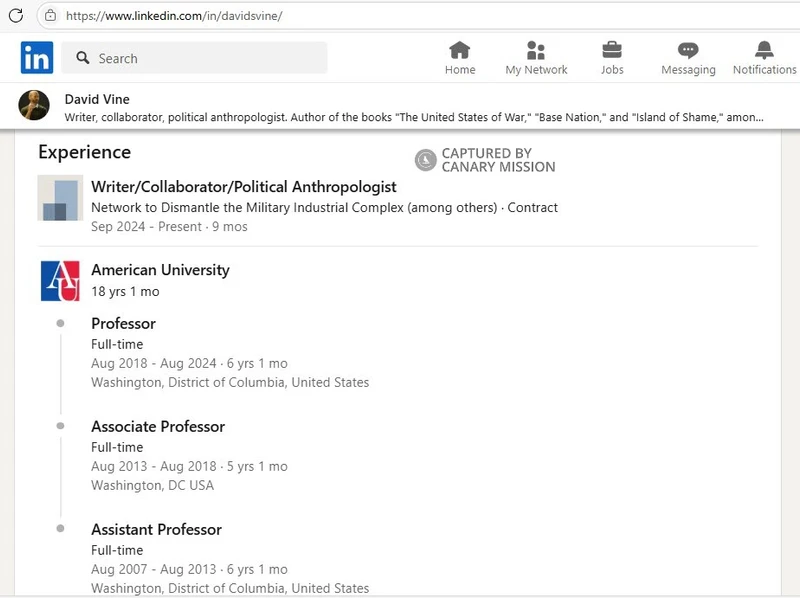The width and height of the screenshot is (800, 598).
Task: Open the Messaging speech bubble icon
Action: [x=688, y=50]
